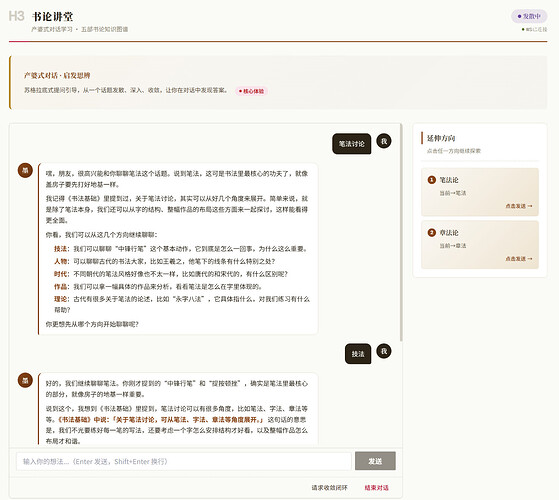Click the hint 点击任一方向继续探索
The image size is (559, 500).
pos(454,151)
